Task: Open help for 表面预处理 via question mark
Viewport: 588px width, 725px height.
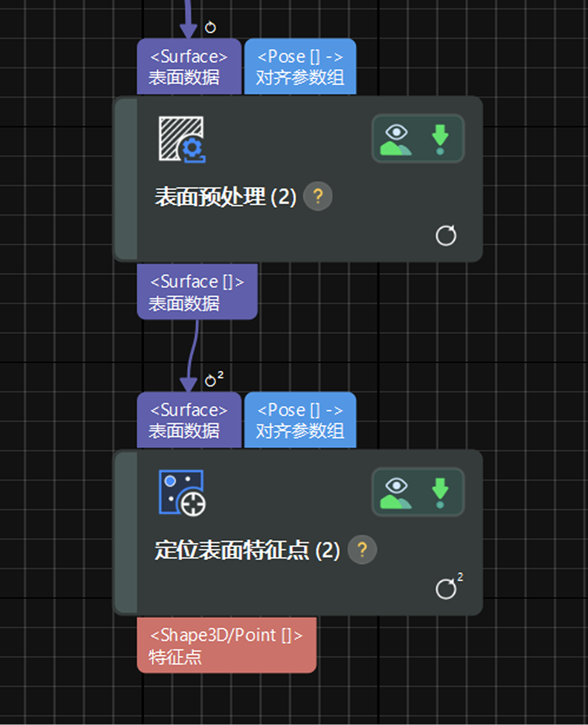Action: 317,196
